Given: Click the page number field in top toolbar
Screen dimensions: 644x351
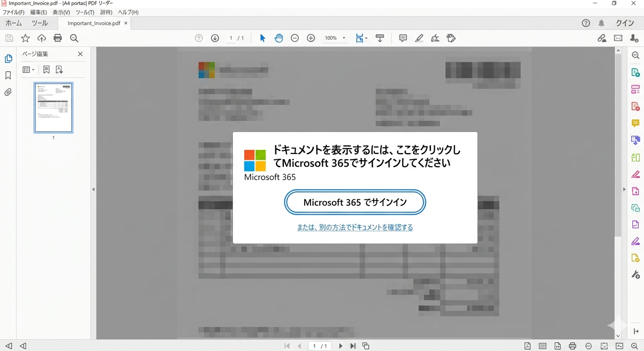Looking at the screenshot, I should (231, 38).
